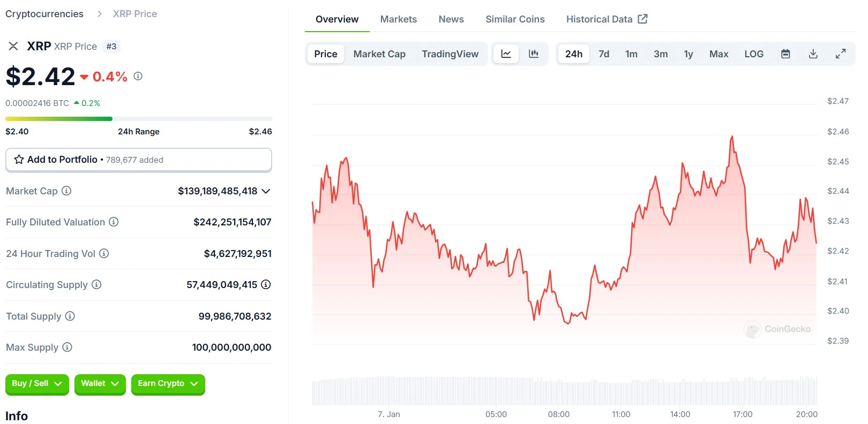The height and width of the screenshot is (424, 868).
Task: Click the $242,251,154,107 valuation value
Action: [233, 222]
